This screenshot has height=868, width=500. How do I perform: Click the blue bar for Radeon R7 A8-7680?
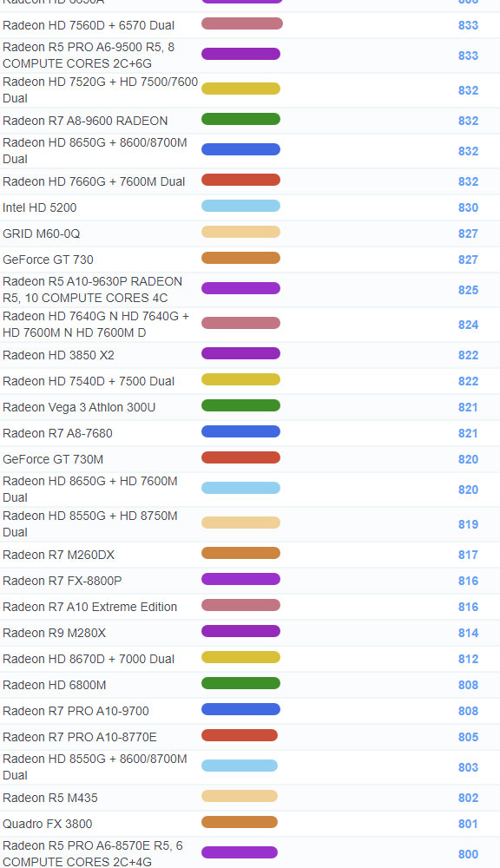240,431
